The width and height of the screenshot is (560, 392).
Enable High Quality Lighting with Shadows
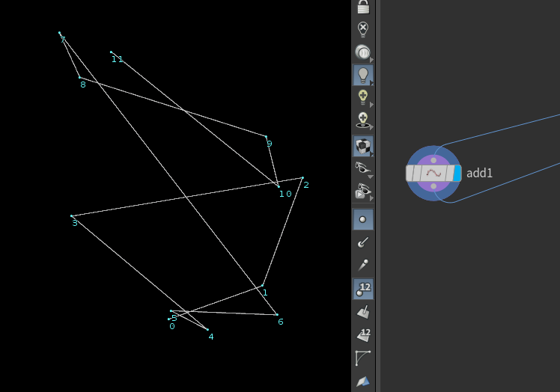click(x=363, y=120)
